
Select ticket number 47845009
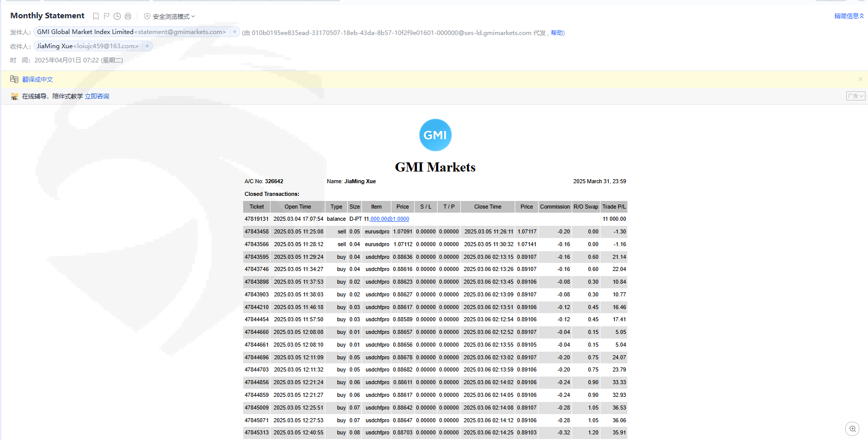pos(257,408)
